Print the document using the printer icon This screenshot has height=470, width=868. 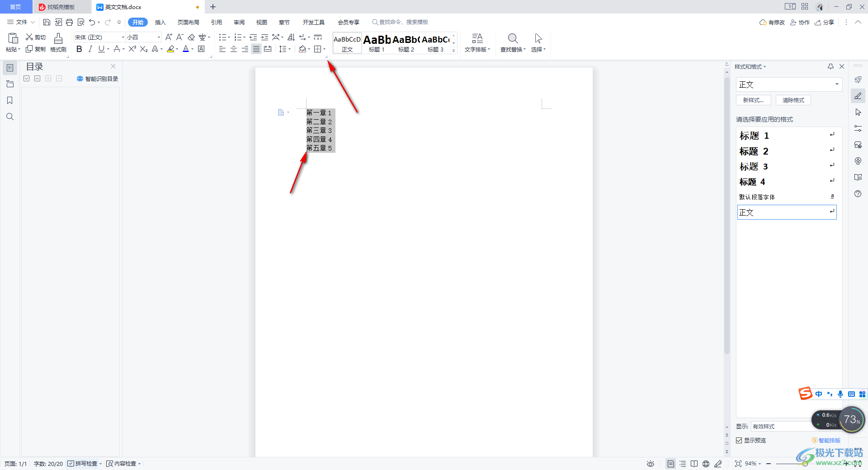[x=69, y=22]
